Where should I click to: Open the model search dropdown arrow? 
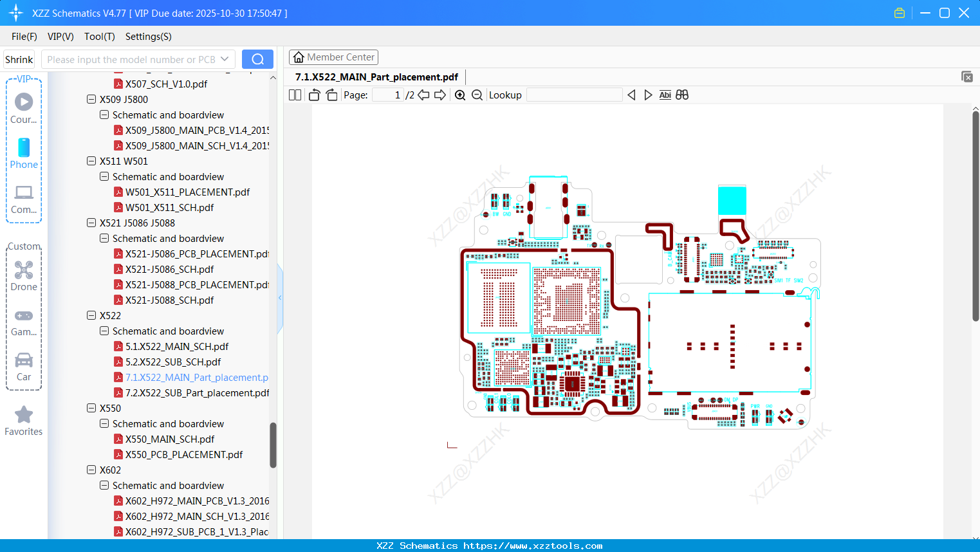coord(226,59)
